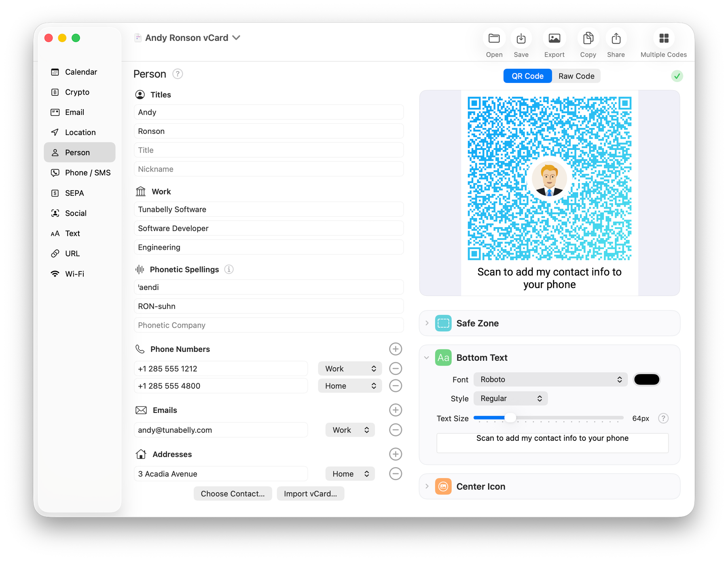
Task: Open the Multiple Codes grid icon
Action: tap(663, 38)
